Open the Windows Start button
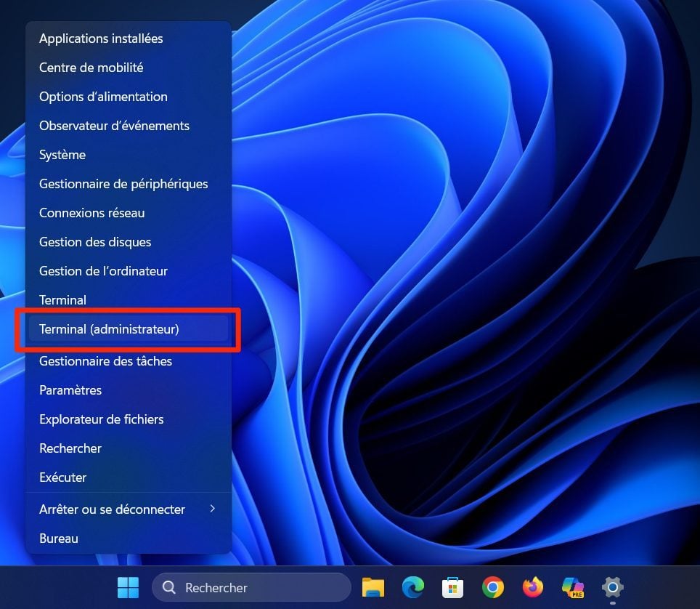 [128, 587]
